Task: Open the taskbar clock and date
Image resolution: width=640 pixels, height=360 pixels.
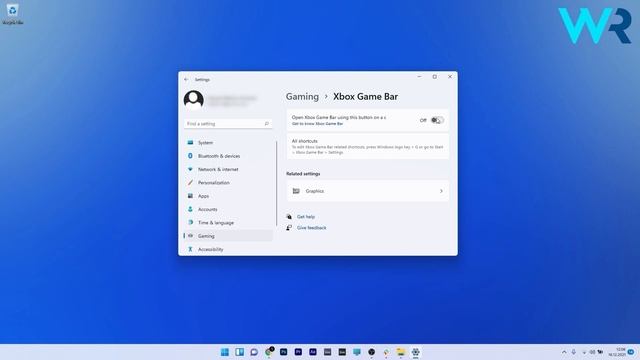Action: coord(617,352)
